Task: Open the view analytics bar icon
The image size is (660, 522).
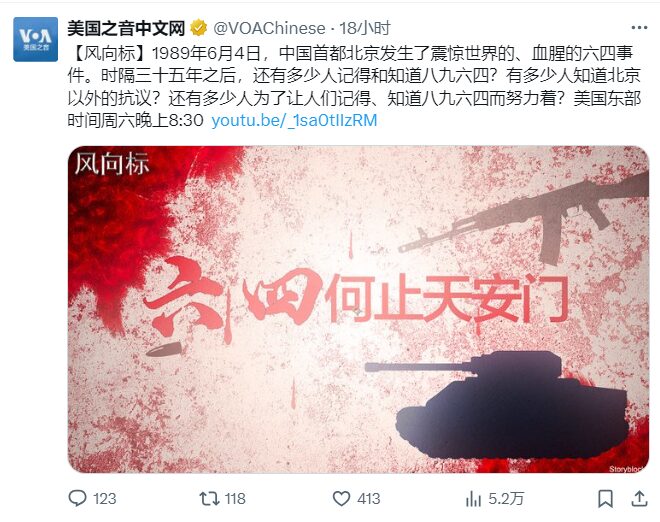Action: (473, 499)
